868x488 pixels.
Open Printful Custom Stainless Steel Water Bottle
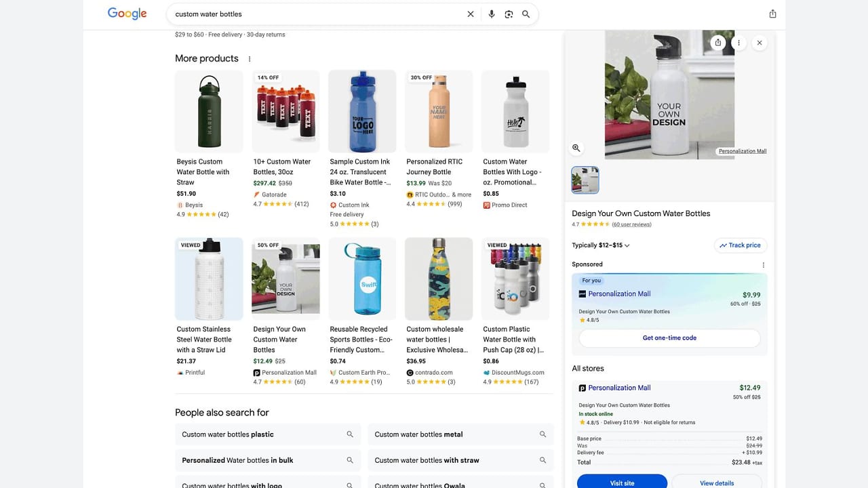[209, 307]
